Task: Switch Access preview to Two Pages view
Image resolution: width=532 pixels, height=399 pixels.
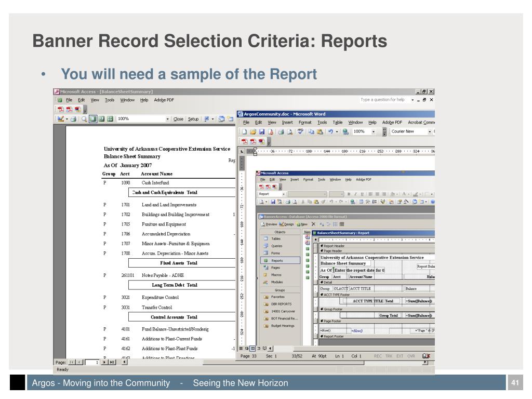Action: [101, 119]
